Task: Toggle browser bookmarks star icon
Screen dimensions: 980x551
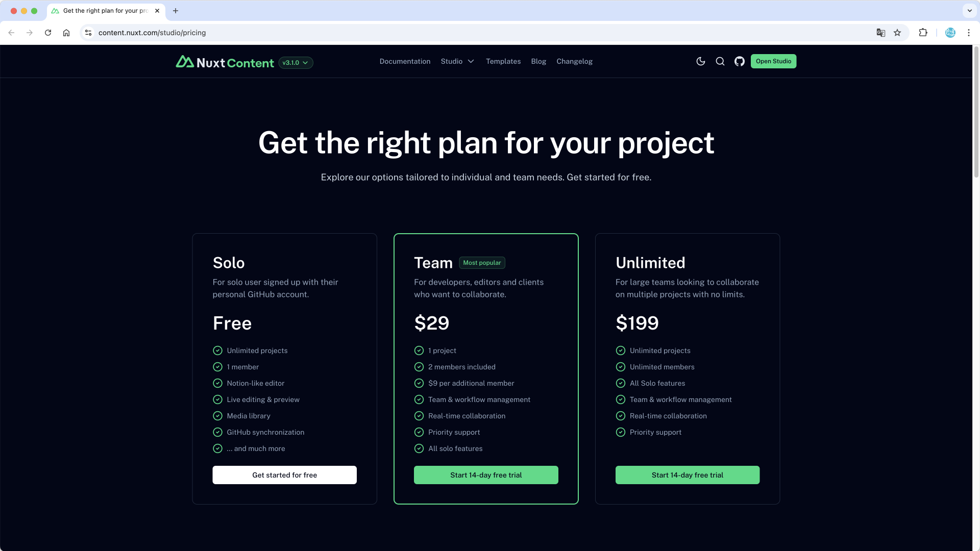Action: [897, 32]
